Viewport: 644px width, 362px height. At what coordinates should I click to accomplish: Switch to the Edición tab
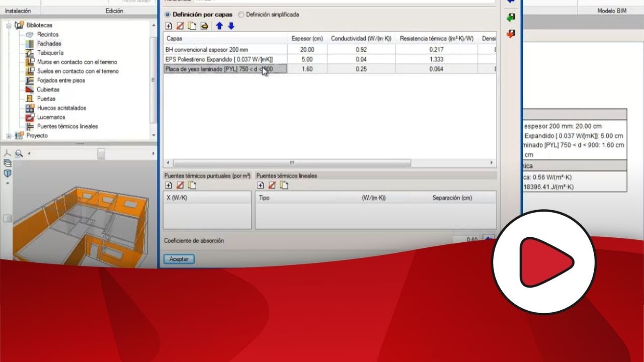114,11
